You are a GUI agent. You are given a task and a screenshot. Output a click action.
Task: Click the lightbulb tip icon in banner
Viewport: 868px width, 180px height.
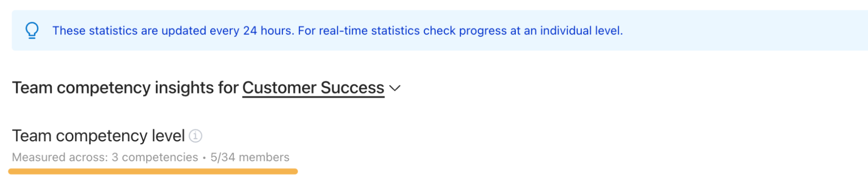tap(32, 30)
